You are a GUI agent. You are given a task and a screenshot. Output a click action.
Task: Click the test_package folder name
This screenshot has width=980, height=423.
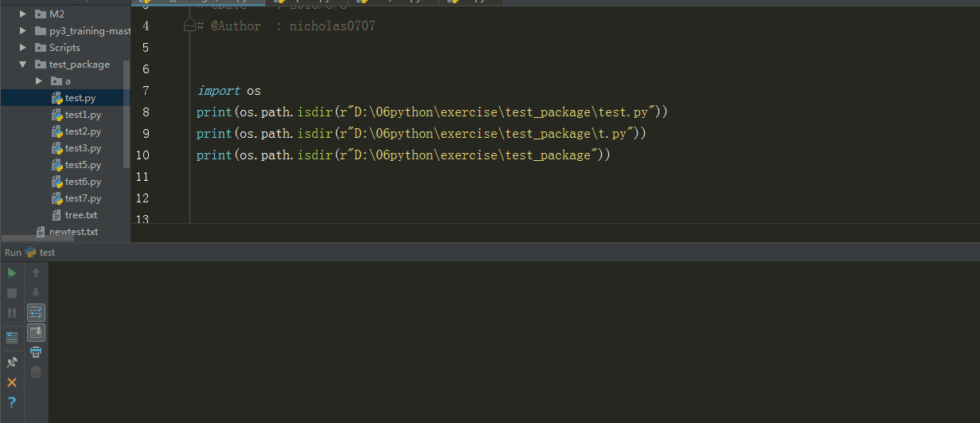pyautogui.click(x=80, y=64)
